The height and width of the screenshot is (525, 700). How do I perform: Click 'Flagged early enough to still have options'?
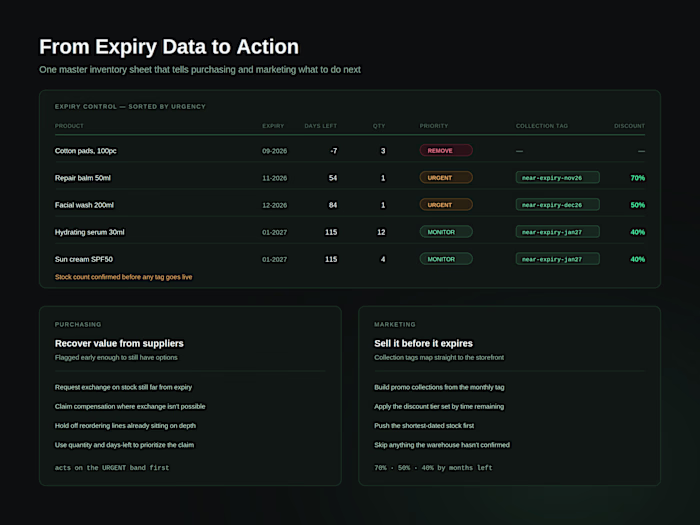tap(116, 358)
